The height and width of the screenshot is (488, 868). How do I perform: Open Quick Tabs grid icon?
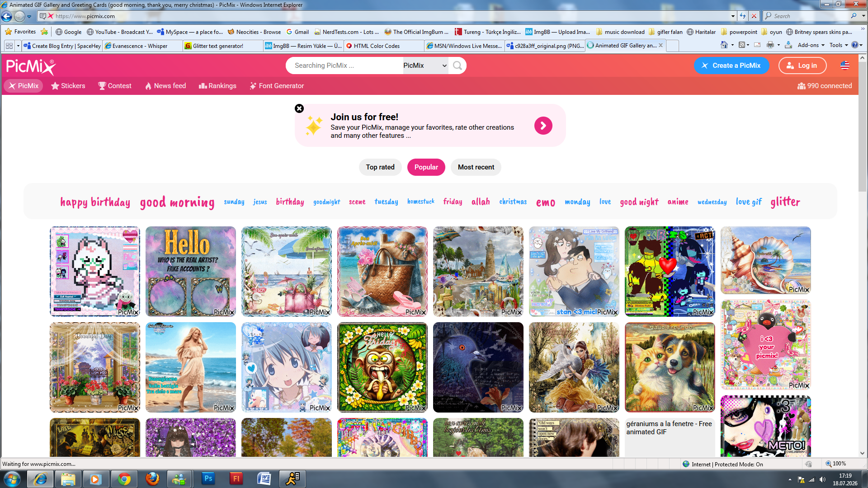pyautogui.click(x=9, y=46)
